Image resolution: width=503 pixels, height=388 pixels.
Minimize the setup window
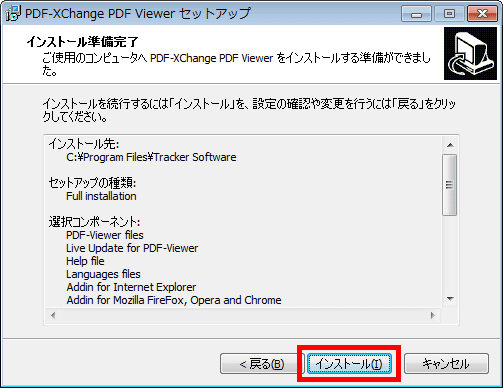416,14
